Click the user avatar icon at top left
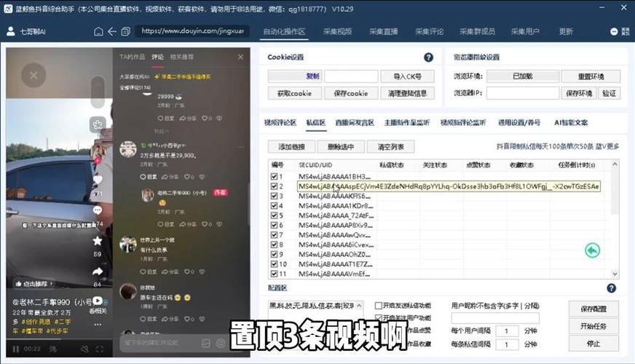The image size is (635, 364). [x=11, y=31]
